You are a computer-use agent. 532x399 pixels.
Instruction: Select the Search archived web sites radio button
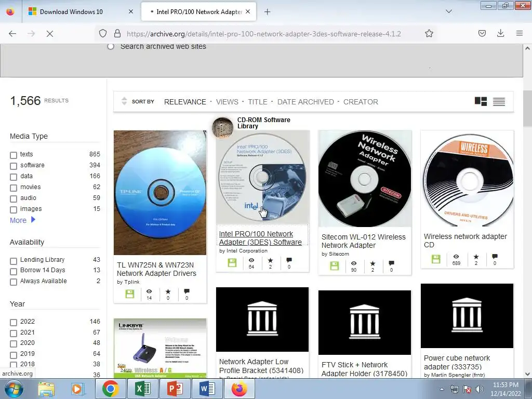point(111,46)
